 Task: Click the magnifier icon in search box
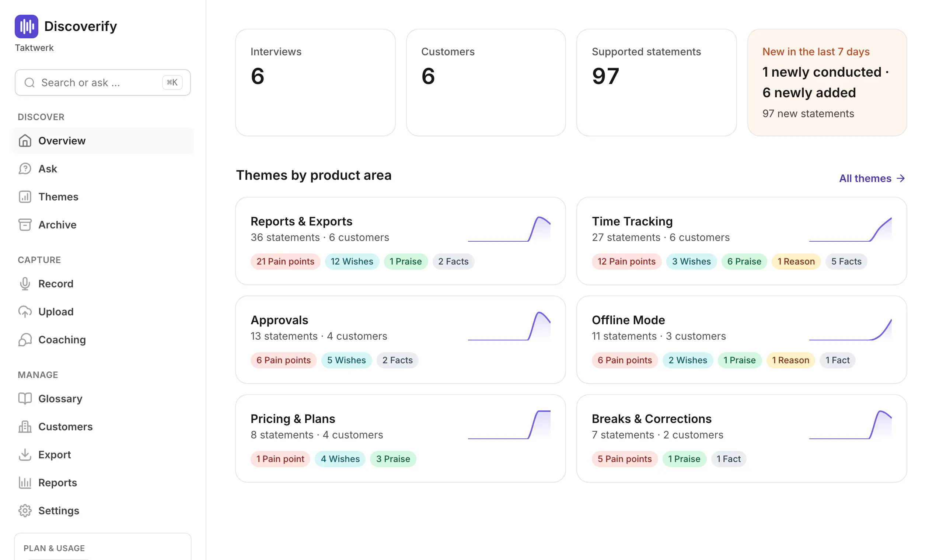(29, 83)
